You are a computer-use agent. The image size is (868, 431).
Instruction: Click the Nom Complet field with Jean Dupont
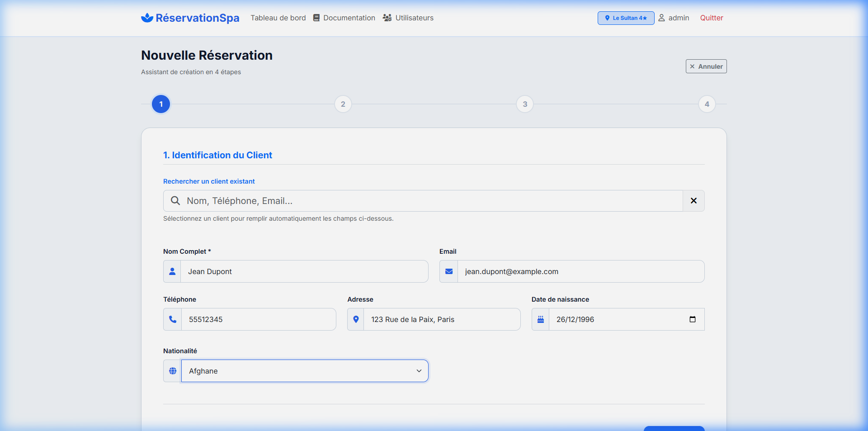click(x=304, y=271)
